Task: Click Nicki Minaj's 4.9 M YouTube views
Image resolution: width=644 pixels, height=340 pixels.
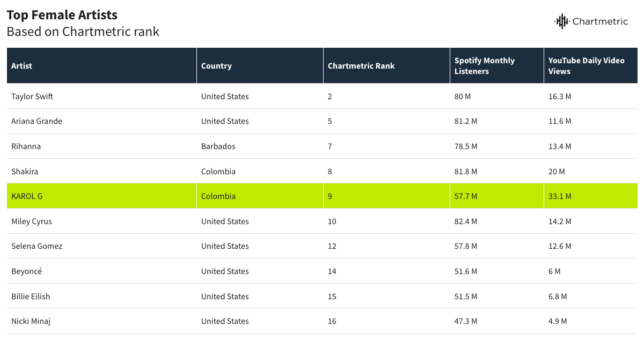Action: pos(558,321)
